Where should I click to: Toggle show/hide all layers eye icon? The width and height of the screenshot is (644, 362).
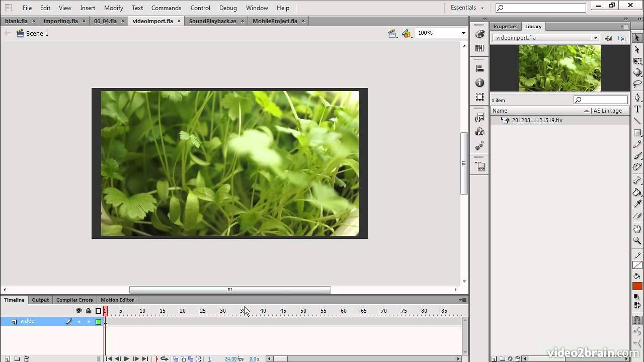(79, 311)
